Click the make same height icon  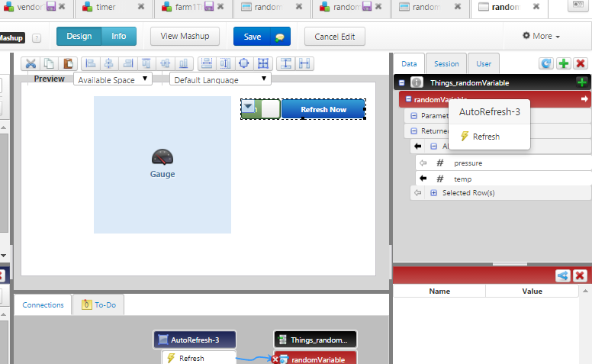tap(225, 63)
